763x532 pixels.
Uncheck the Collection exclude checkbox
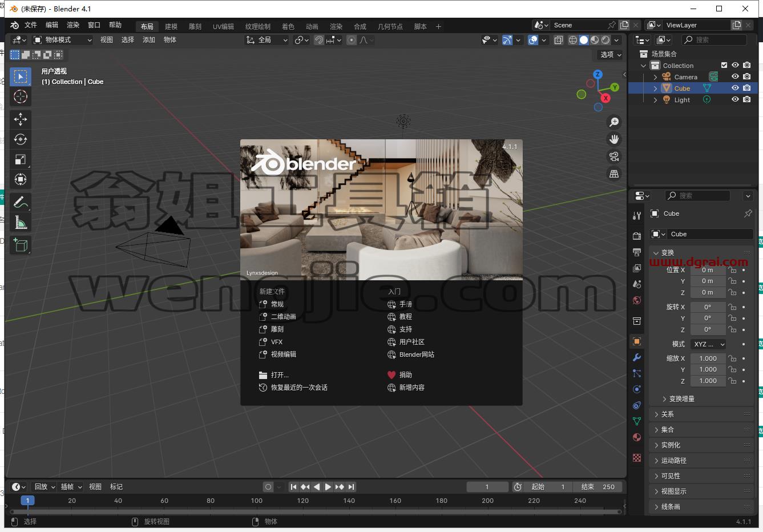724,65
